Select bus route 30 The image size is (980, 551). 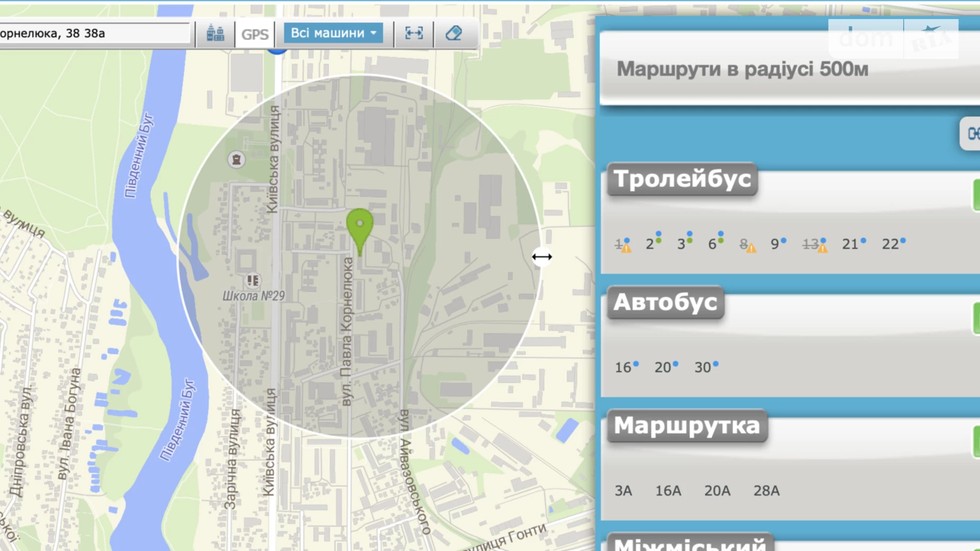click(702, 368)
